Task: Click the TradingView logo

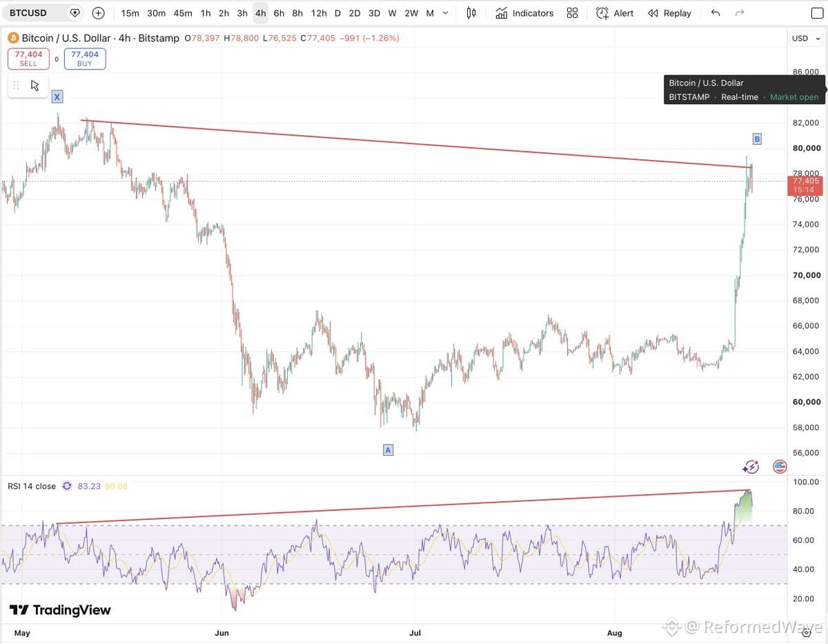Action: tap(59, 610)
